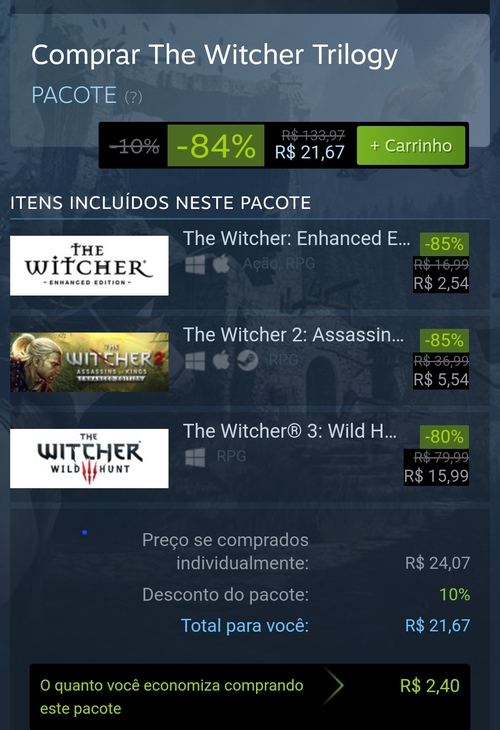500x730 pixels.
Task: Open the PACOTE (?) help tooltip
Action: coord(133,97)
